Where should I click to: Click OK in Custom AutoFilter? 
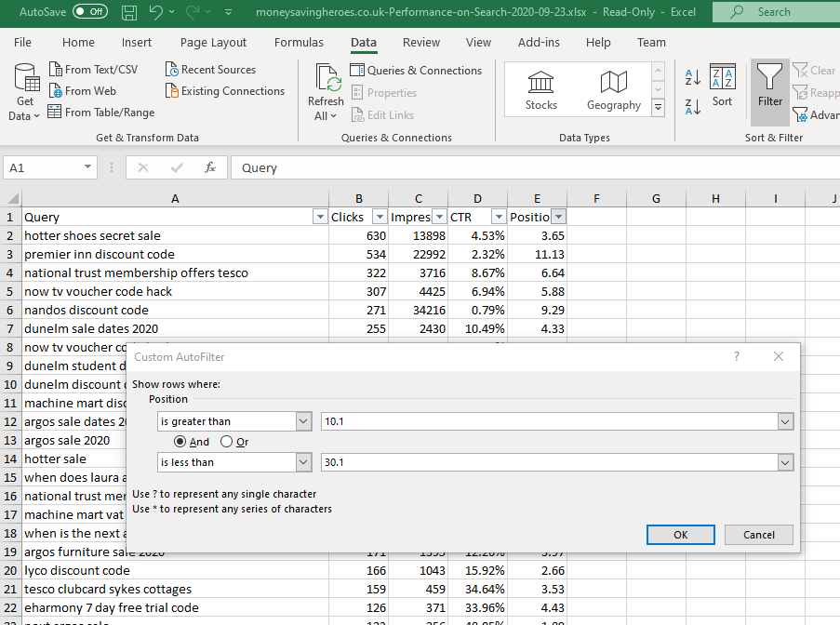(x=680, y=535)
